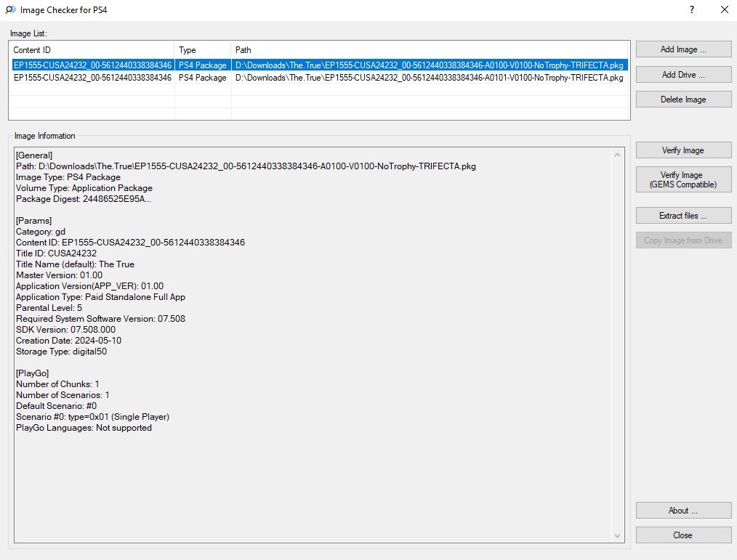737x560 pixels.
Task: Click the Add Image button
Action: (x=683, y=49)
